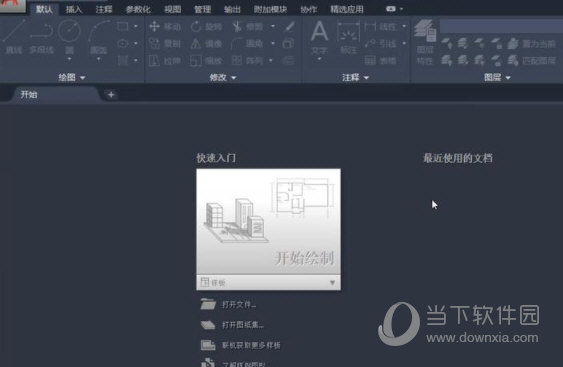Select the Text (文字) annotation tool
The height and width of the screenshot is (367, 563).
point(319,36)
